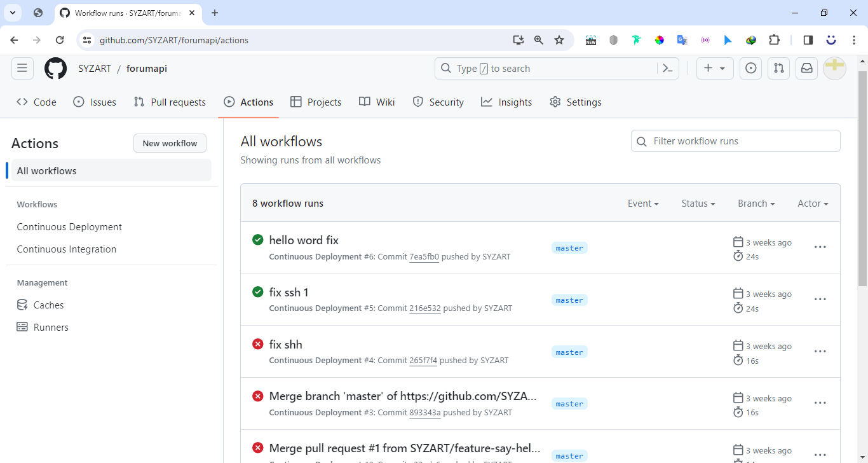Click the success status icon of 'hello word fix'

tap(257, 240)
